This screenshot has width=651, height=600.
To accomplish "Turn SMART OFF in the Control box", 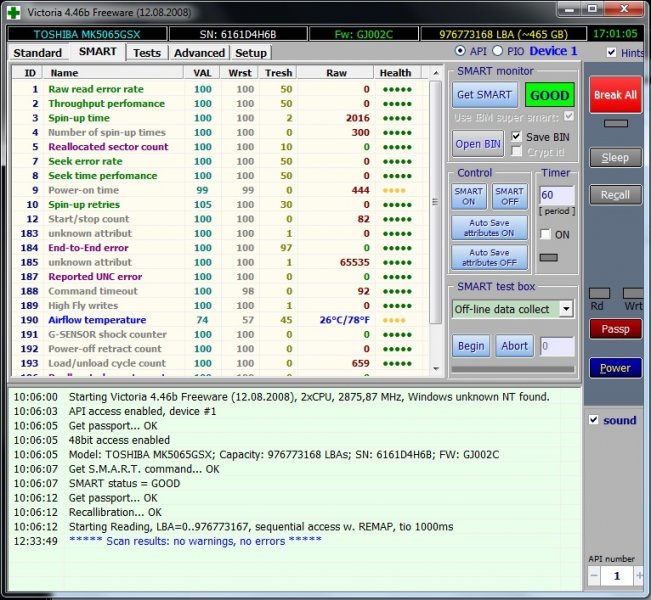I will (509, 196).
